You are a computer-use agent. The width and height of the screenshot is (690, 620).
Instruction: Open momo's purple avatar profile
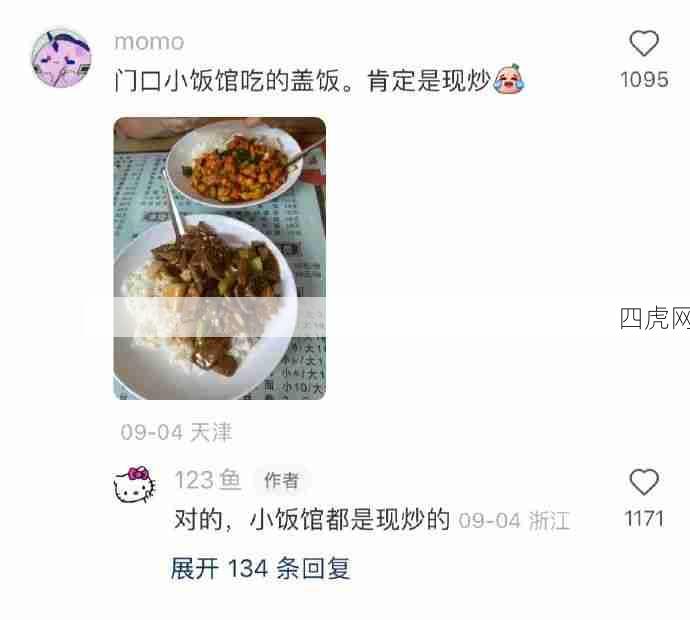tap(61, 58)
